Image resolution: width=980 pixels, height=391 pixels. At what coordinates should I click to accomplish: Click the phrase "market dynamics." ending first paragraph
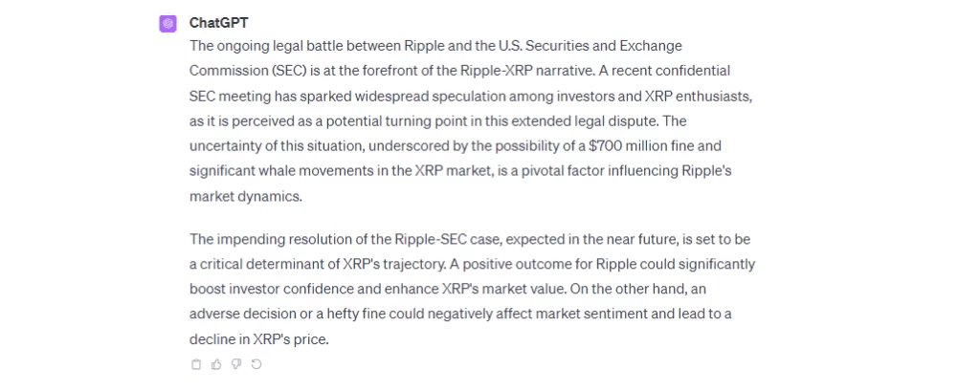(246, 195)
